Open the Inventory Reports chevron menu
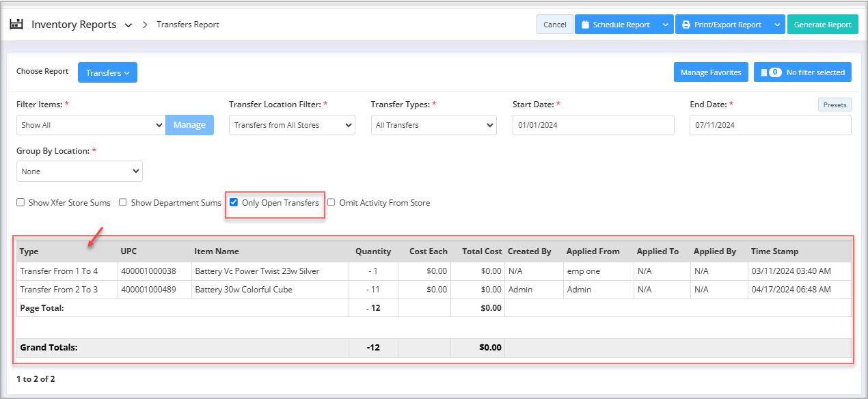 click(x=128, y=25)
